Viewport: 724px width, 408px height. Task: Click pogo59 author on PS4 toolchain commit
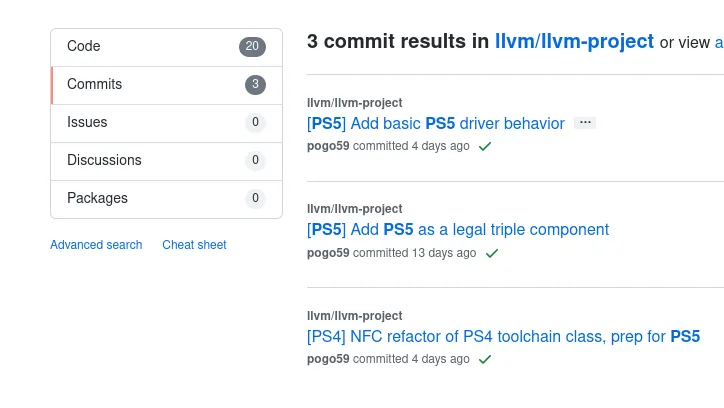coord(328,359)
